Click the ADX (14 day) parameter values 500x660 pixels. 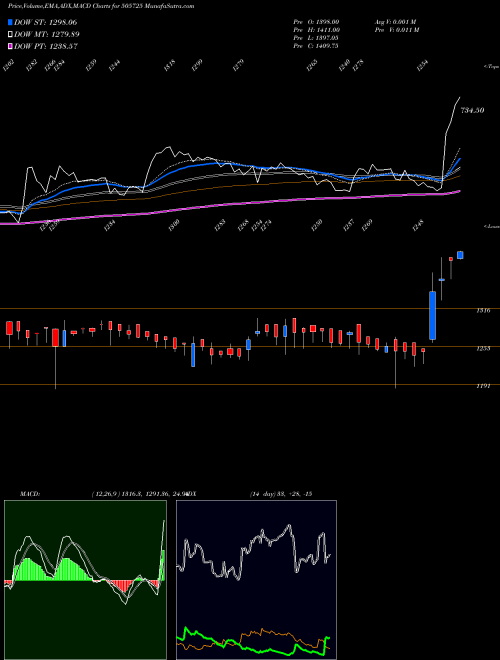click(281, 494)
